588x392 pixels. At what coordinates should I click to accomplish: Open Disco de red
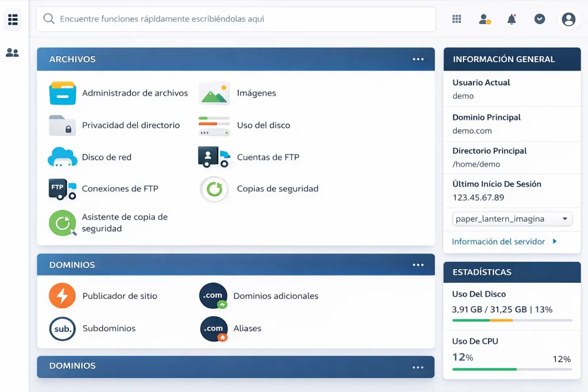tap(63, 157)
